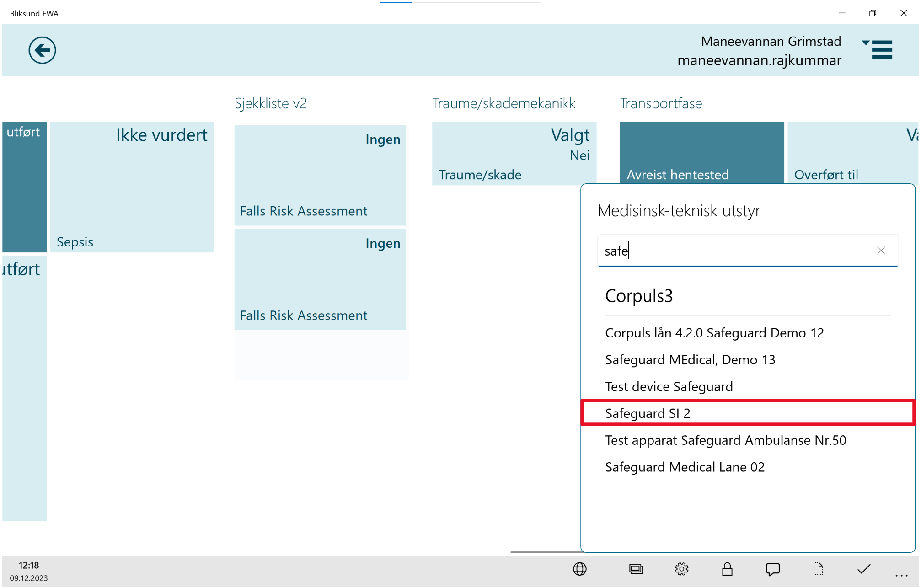Click the dark 'utført' tile on left
Image resolution: width=921 pixels, height=588 pixels.
tap(24, 187)
